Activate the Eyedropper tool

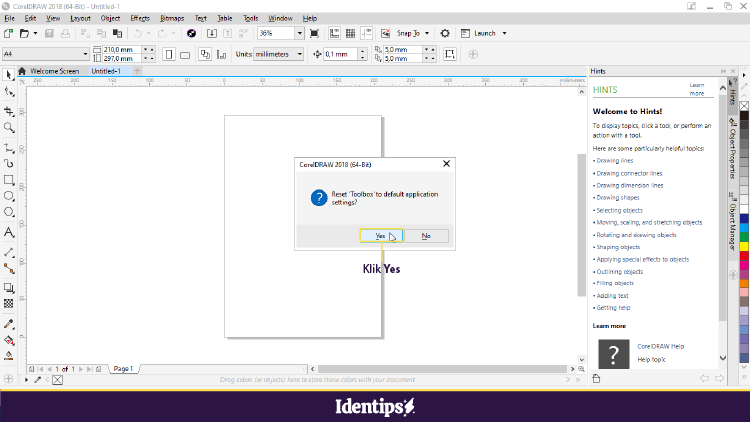[x=9, y=324]
